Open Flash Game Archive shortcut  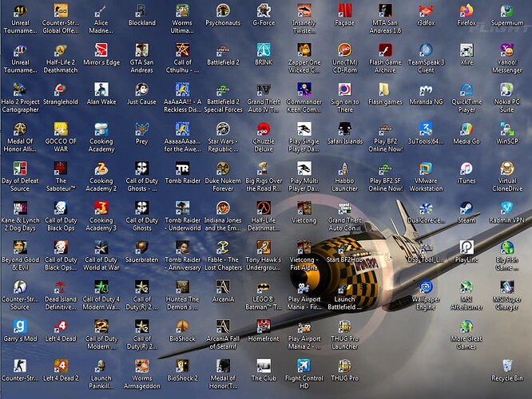coord(385,59)
